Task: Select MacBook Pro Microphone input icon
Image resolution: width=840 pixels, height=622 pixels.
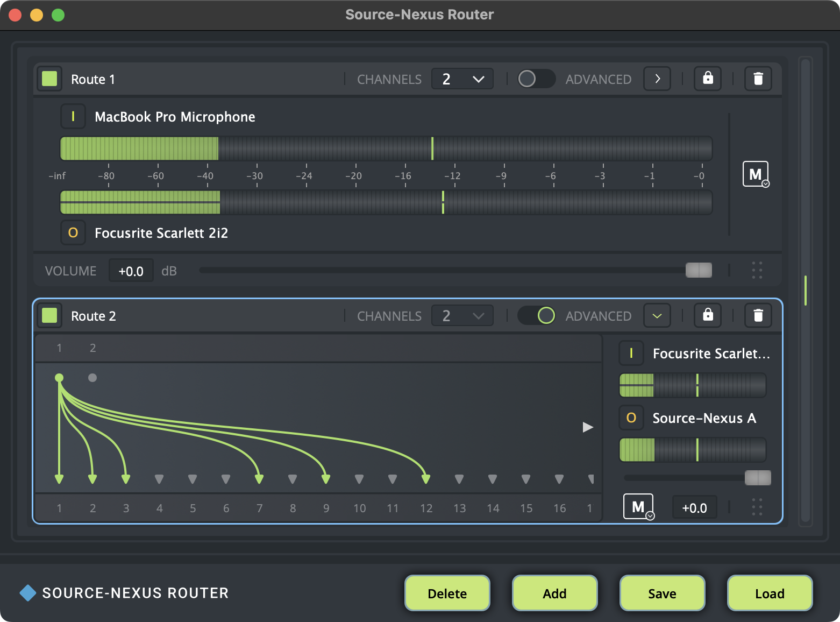Action: pos(73,116)
